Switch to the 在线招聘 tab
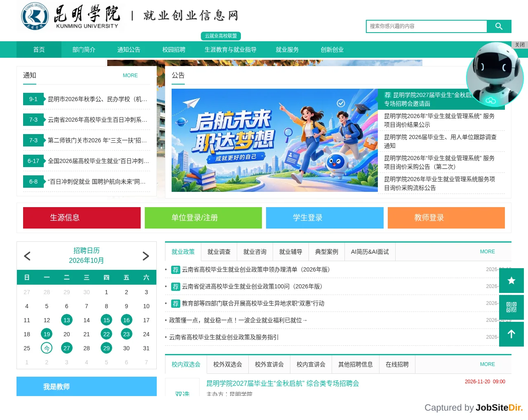528x420 pixels. click(x=397, y=364)
